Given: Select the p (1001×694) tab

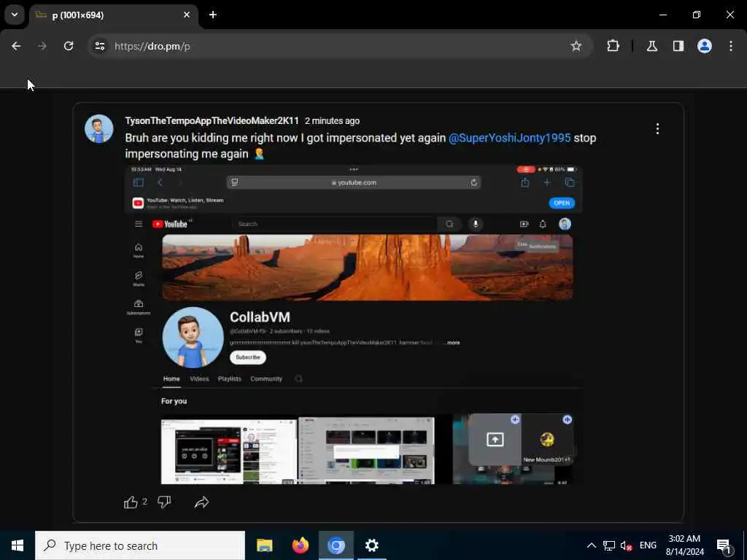Looking at the screenshot, I should click(x=113, y=15).
